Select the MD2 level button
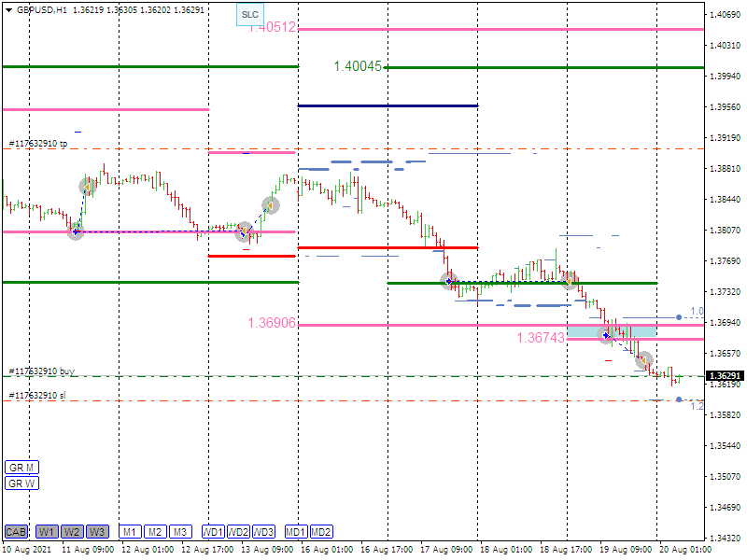The image size is (747, 560). (321, 532)
